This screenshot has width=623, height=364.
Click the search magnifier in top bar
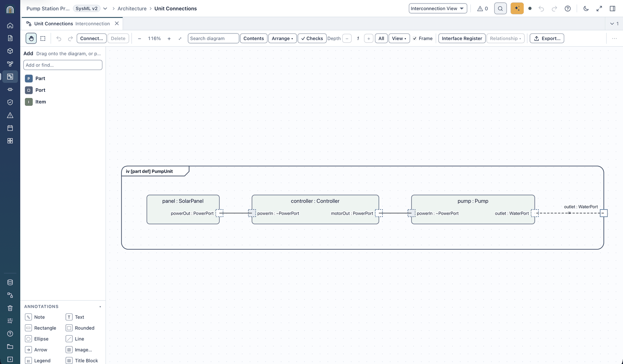(x=500, y=8)
